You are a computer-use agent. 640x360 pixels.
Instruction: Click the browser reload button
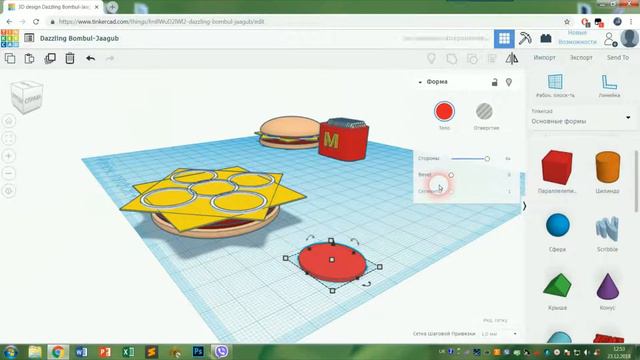[36, 22]
